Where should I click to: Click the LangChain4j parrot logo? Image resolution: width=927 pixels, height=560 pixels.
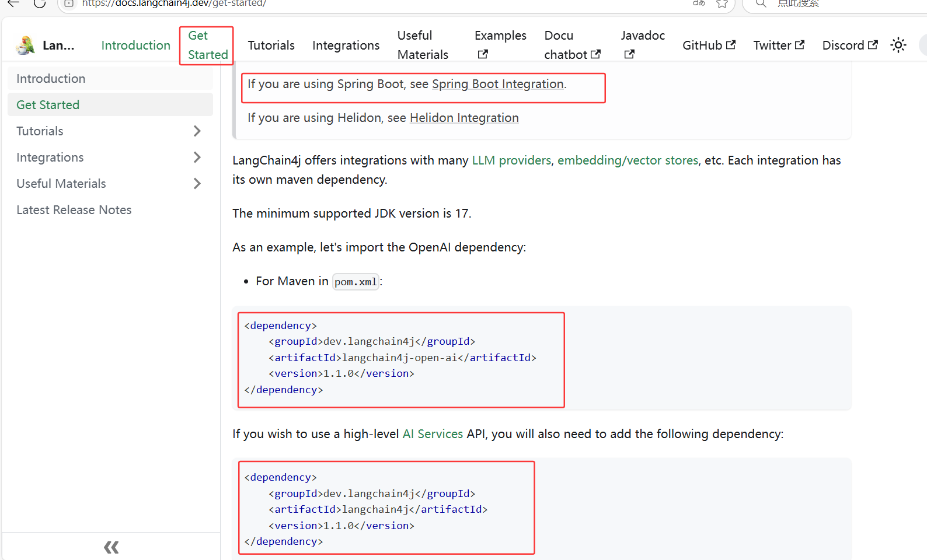25,45
